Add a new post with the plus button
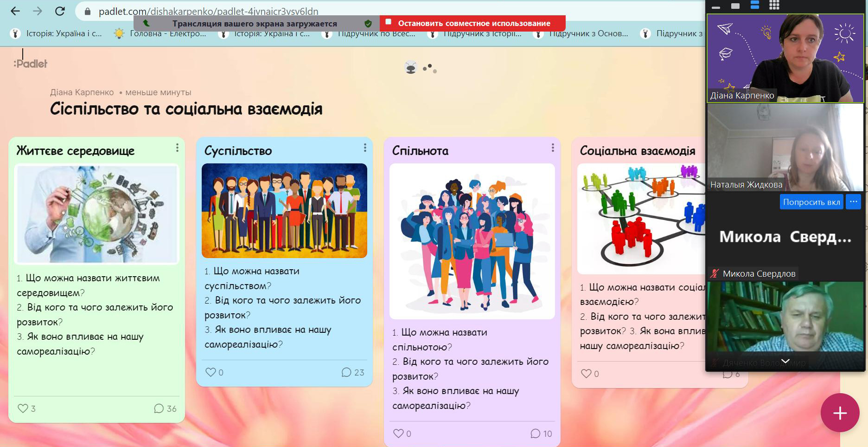 point(840,413)
